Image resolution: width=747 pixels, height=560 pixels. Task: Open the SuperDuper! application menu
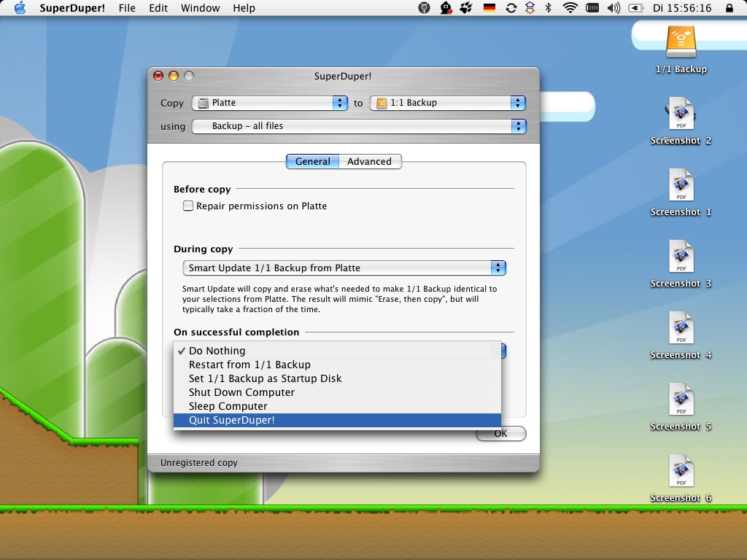[72, 8]
